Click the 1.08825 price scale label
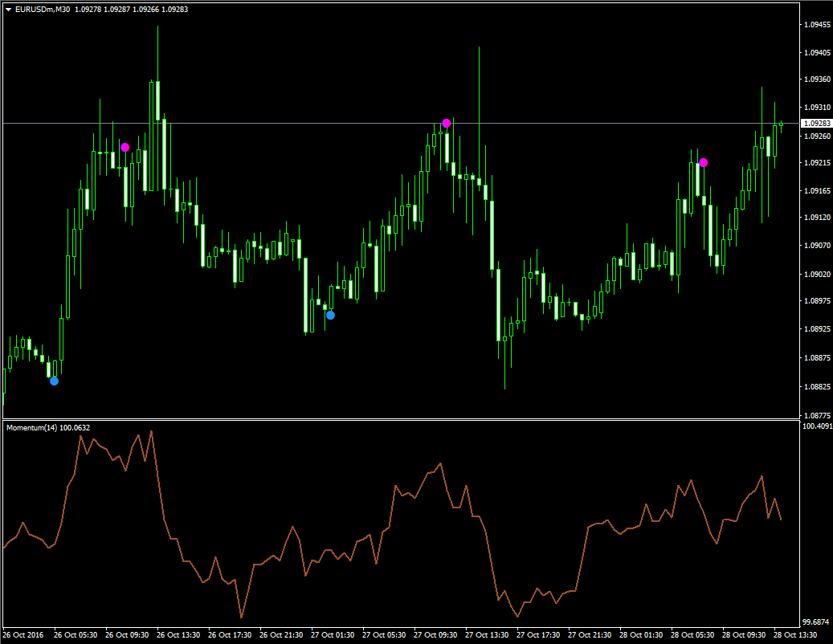 click(817, 386)
